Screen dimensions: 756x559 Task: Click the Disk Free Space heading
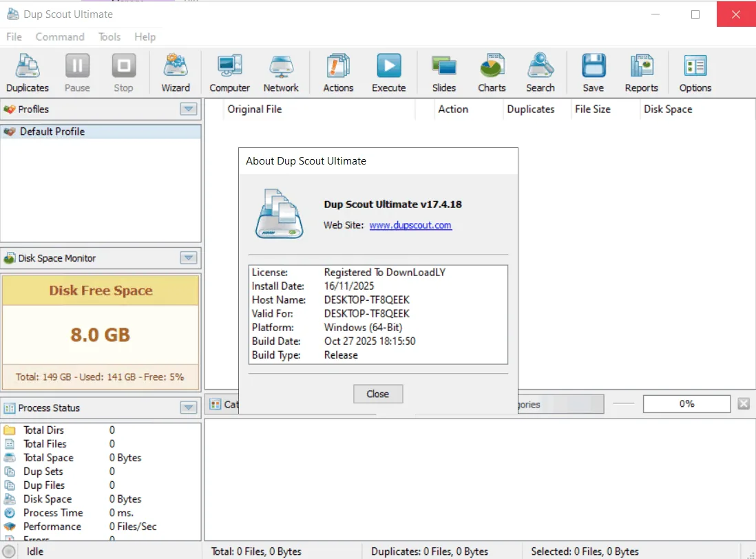[101, 291]
